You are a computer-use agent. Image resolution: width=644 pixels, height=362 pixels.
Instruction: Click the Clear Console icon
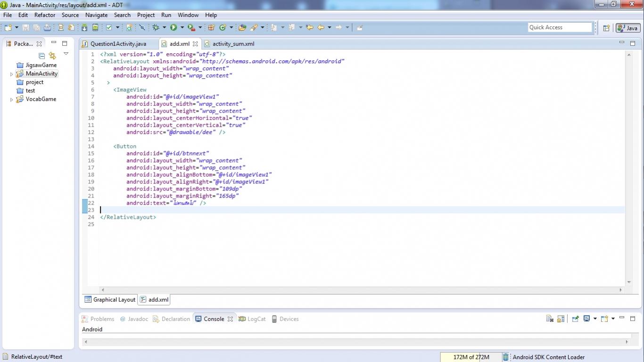click(550, 319)
